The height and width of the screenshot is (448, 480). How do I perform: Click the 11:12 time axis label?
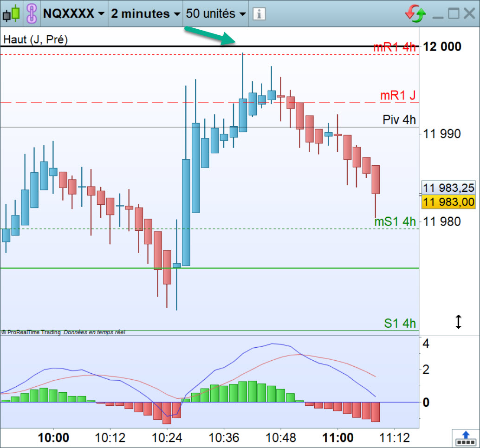(395, 438)
